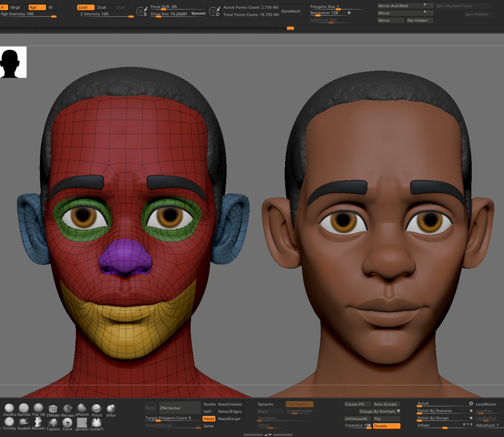Image resolution: width=504 pixels, height=437 pixels.
Task: Click the Z Intensity slider
Action: 107,15
